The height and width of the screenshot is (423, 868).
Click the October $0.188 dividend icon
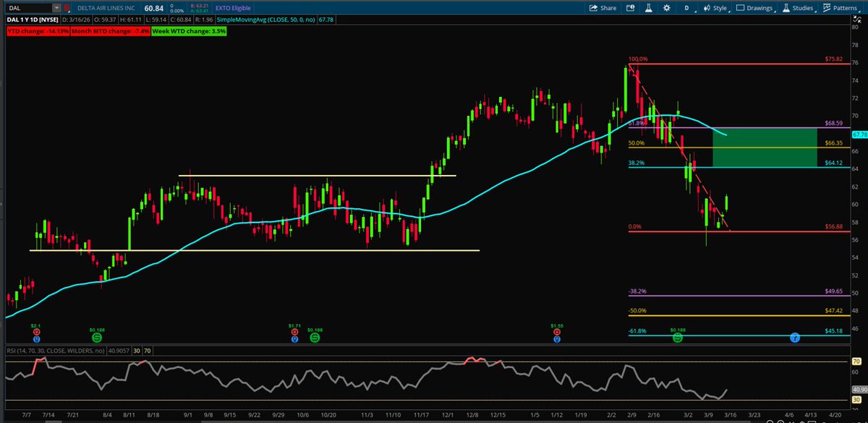pyautogui.click(x=315, y=337)
